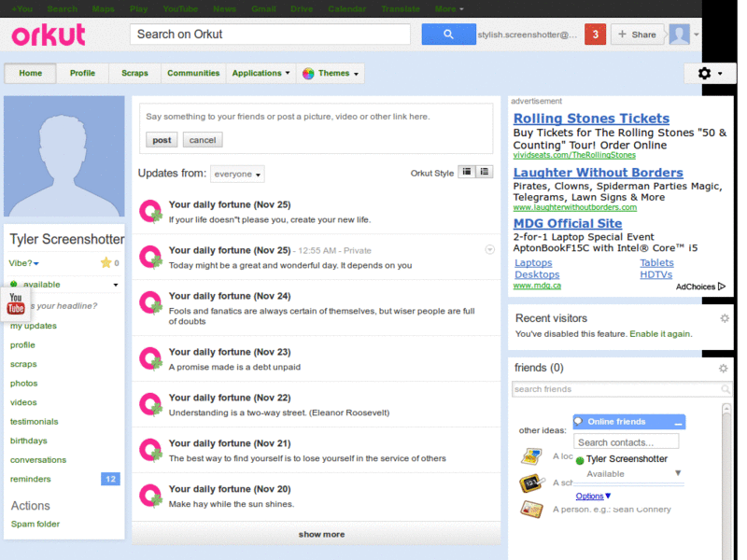This screenshot has width=747, height=560.
Task: Open the Scraps tab
Action: pyautogui.click(x=134, y=74)
